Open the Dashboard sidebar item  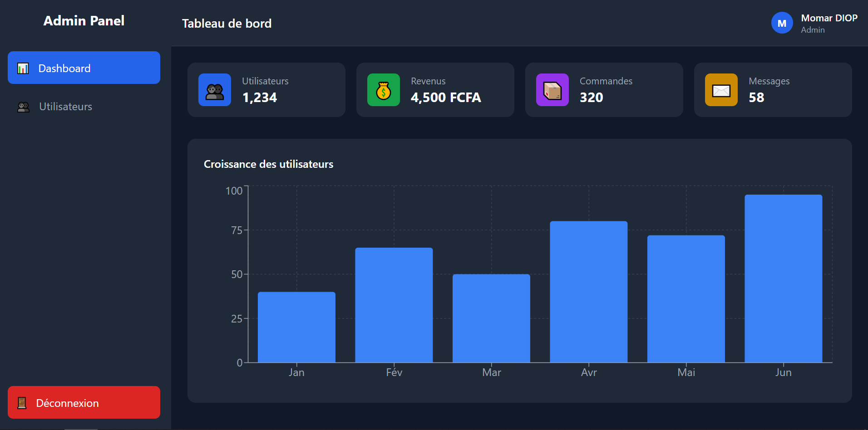[x=84, y=68]
